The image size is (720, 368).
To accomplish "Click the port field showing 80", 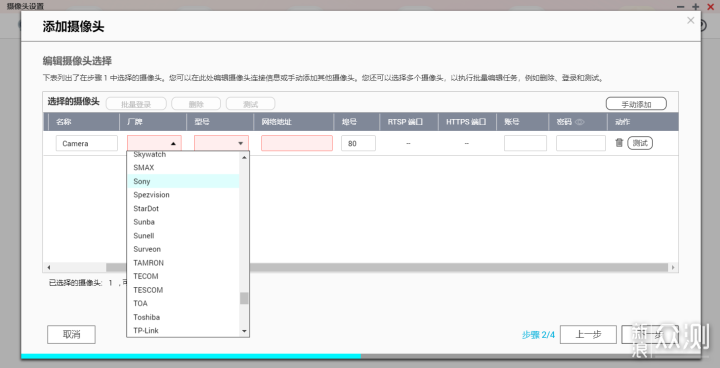I will tap(358, 143).
